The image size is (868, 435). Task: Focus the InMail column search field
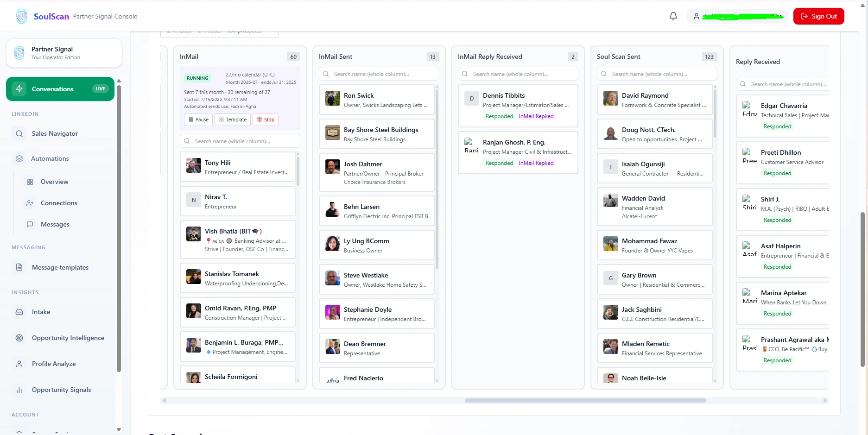pos(240,141)
